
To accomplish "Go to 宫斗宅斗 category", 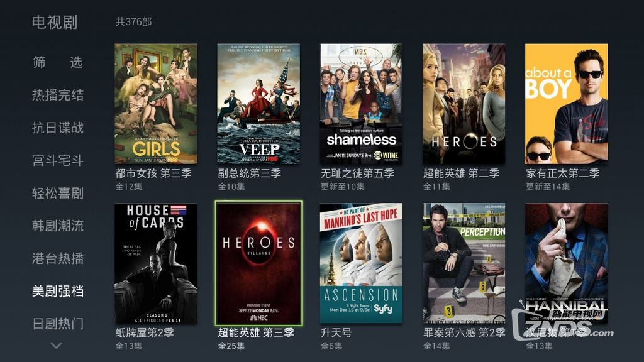I will pos(58,160).
